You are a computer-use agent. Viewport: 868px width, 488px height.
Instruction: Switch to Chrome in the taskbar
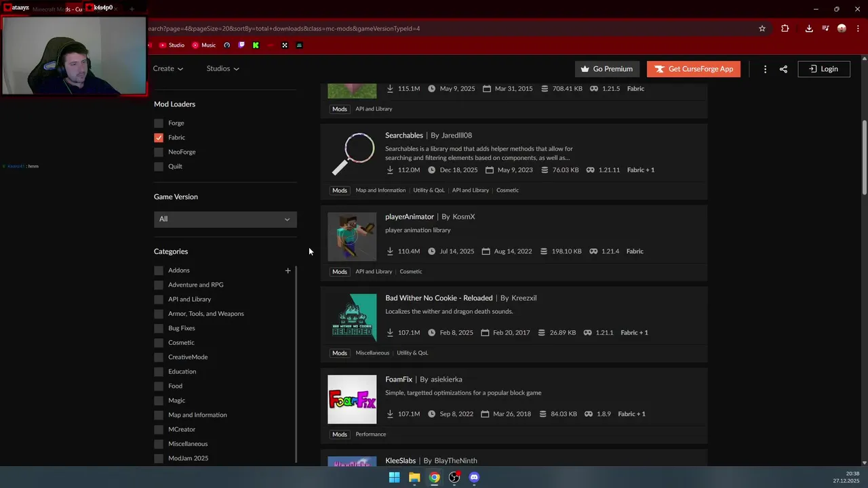click(x=434, y=477)
